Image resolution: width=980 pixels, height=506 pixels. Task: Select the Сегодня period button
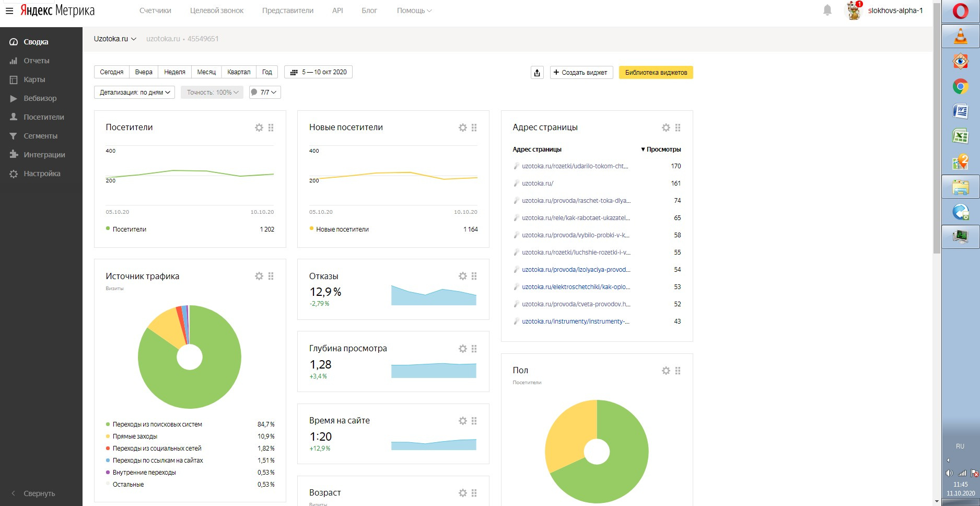pos(112,72)
